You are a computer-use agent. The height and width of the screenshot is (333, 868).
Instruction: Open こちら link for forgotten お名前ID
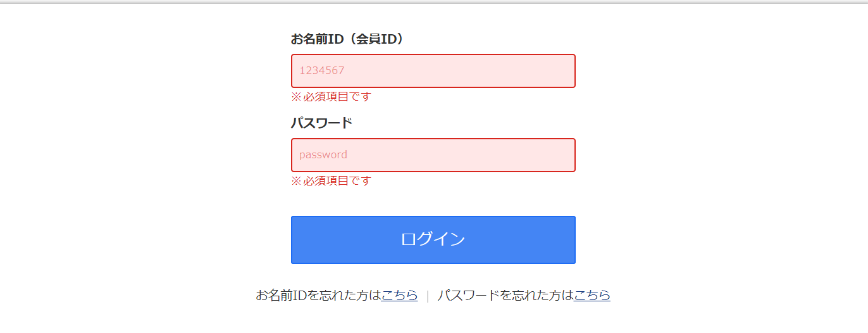[399, 296]
